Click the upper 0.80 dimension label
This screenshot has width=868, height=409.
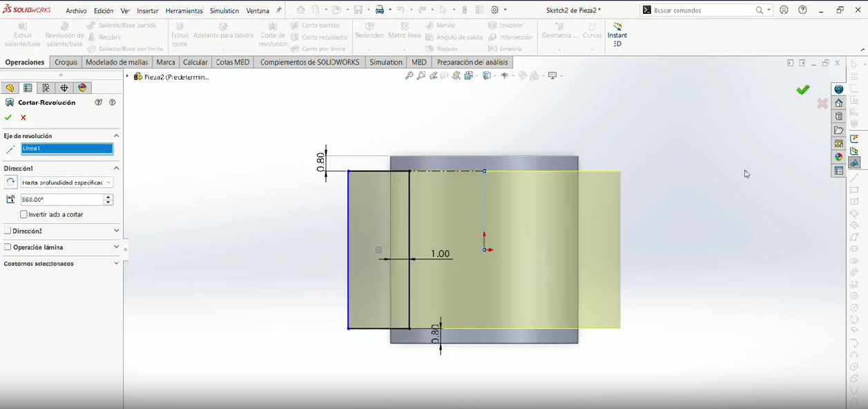[x=320, y=162]
